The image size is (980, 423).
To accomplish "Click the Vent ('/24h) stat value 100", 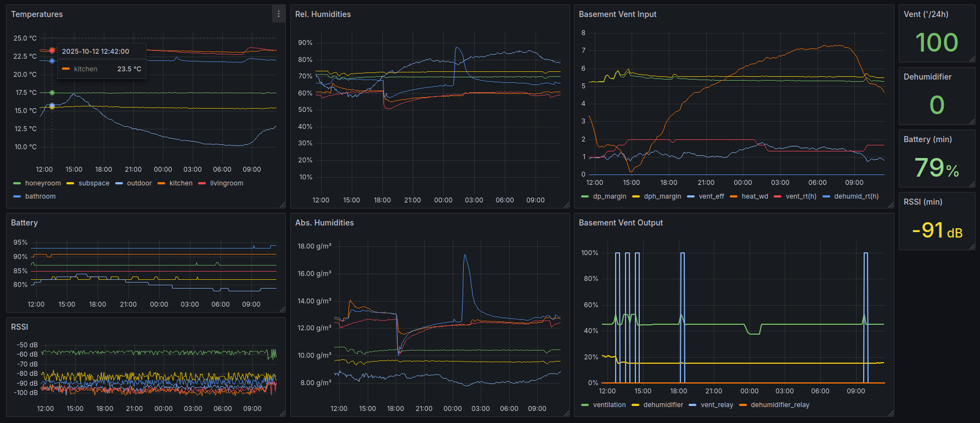I will [x=937, y=43].
